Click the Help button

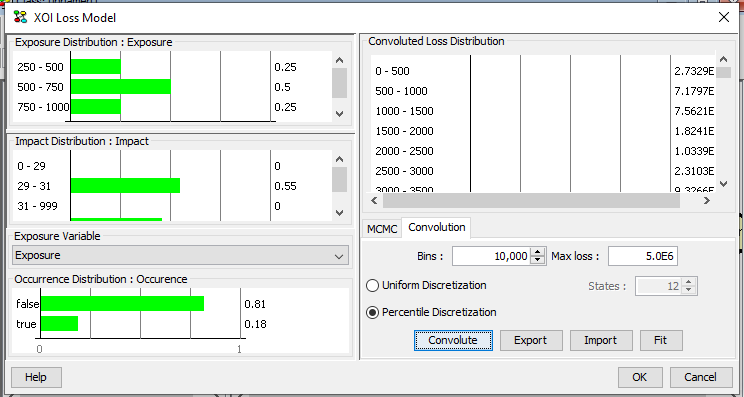click(x=36, y=378)
